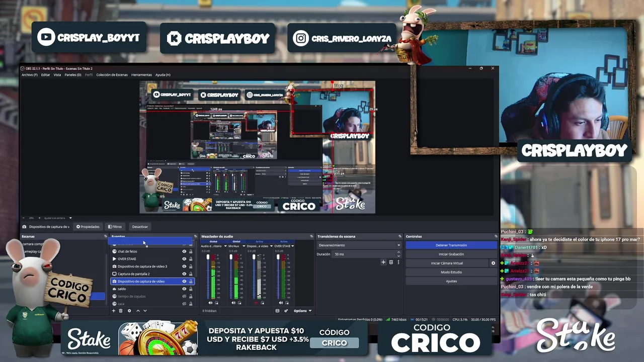
Task: Open Ajustar a la ventana zoom dropdown
Action: point(70,218)
